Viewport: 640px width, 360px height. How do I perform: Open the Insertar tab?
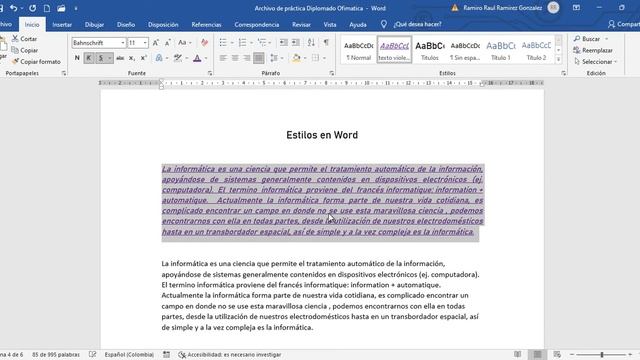pos(62,24)
